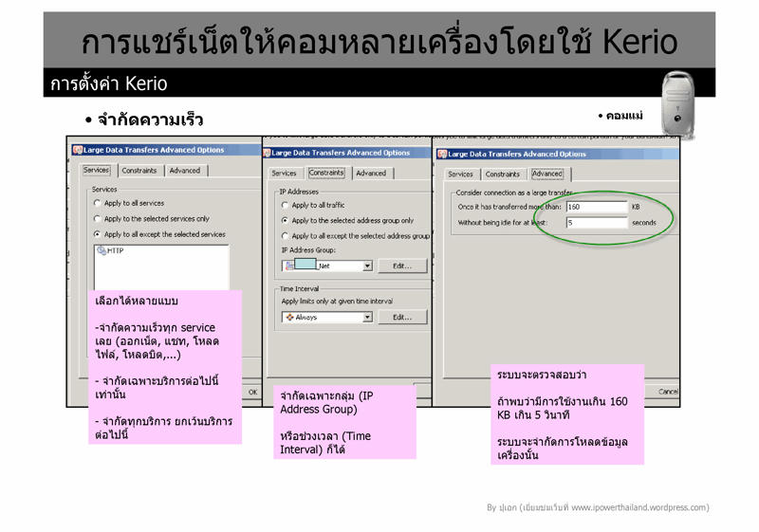Expand the Time Interval 'Always' dropdown
759x532 pixels.
[367, 318]
